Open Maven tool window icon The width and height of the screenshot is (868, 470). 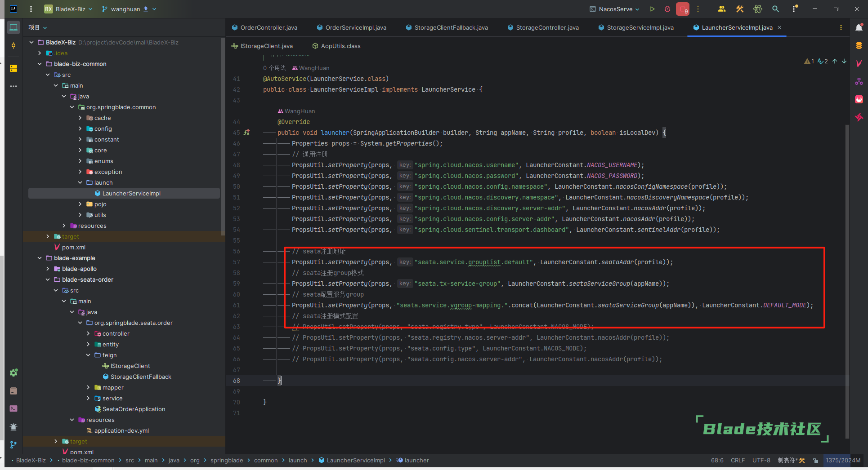point(859,63)
